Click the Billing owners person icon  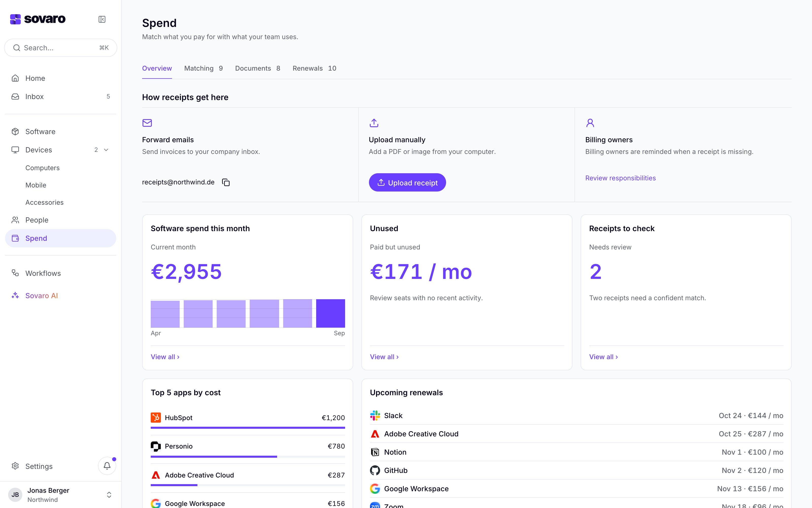[x=590, y=123]
